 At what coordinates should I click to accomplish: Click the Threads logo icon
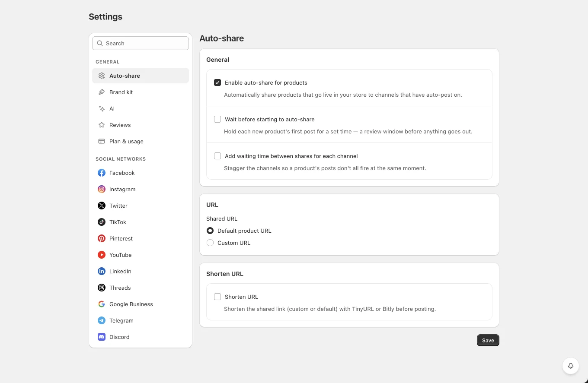click(x=102, y=288)
